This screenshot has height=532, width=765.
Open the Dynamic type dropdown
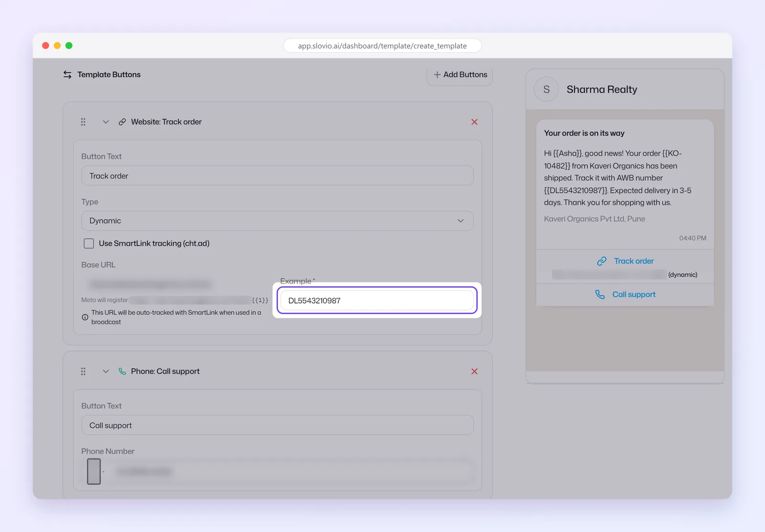pyautogui.click(x=277, y=221)
